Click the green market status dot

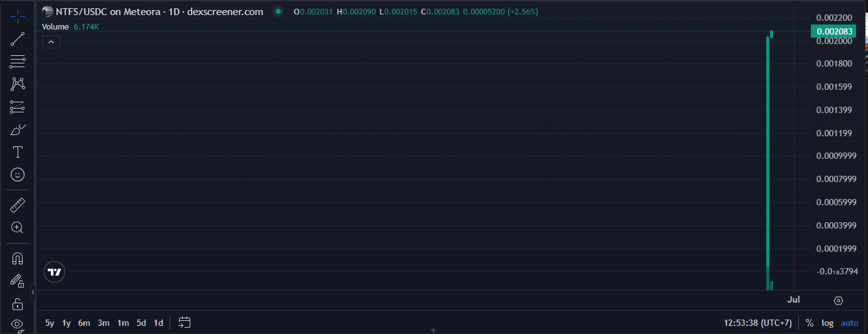coord(278,11)
